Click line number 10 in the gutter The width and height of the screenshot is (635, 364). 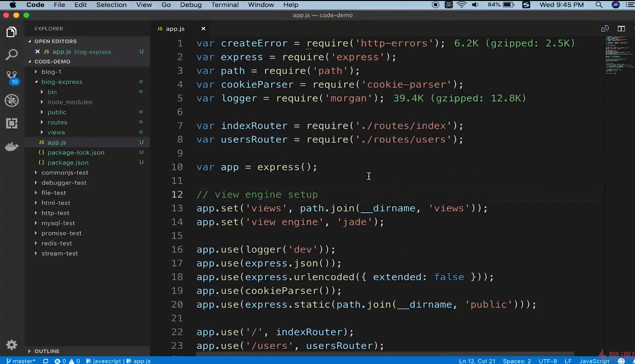click(x=177, y=167)
